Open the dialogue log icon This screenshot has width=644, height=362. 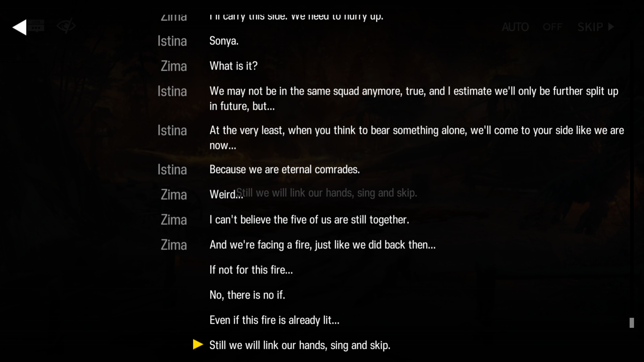[x=36, y=26]
